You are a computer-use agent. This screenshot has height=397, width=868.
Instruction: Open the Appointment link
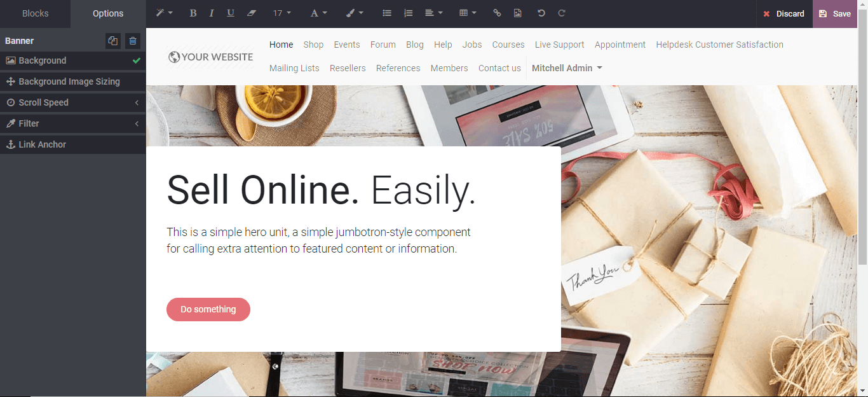click(620, 45)
